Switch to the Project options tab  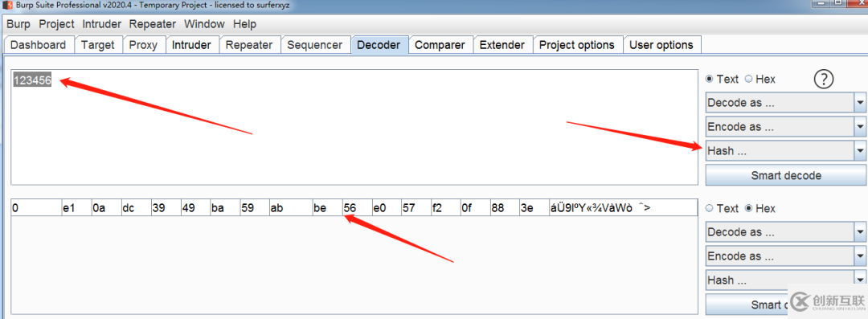click(x=577, y=45)
